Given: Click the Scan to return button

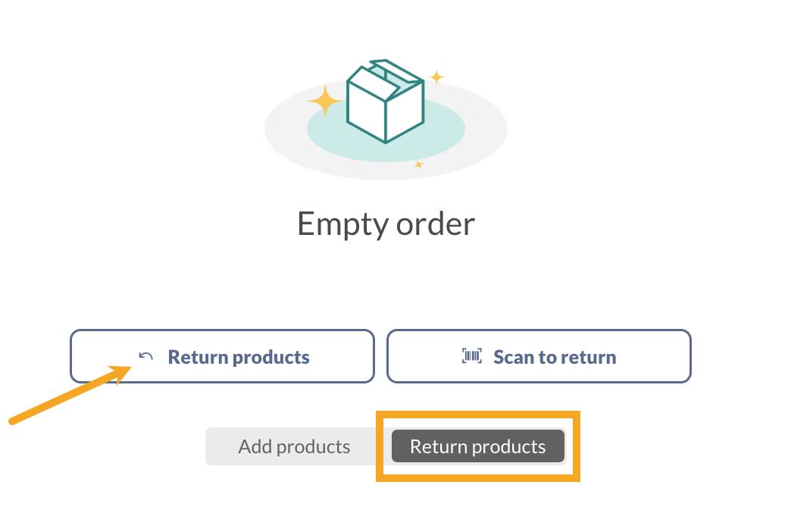Looking at the screenshot, I should coord(538,355).
